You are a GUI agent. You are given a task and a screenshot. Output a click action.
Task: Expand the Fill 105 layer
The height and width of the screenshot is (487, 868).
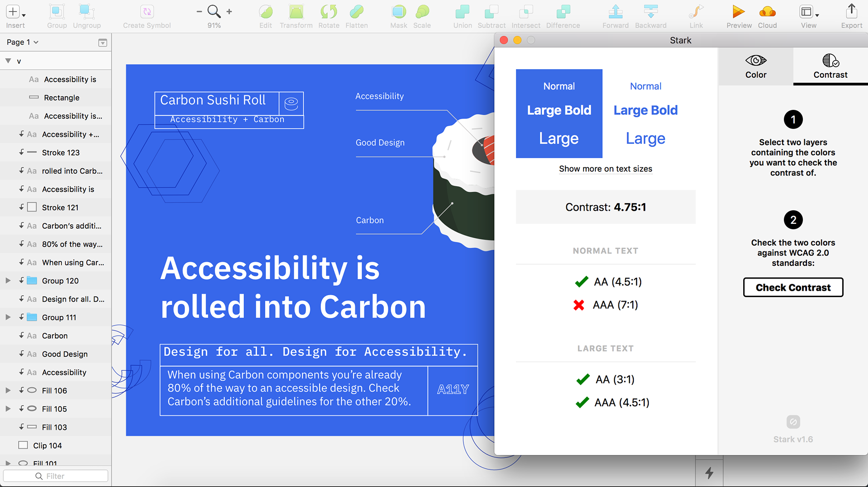point(8,408)
